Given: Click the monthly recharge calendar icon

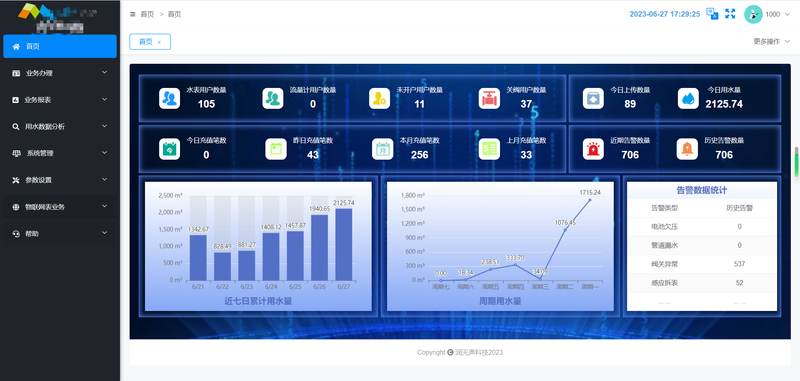Looking at the screenshot, I should point(383,149).
